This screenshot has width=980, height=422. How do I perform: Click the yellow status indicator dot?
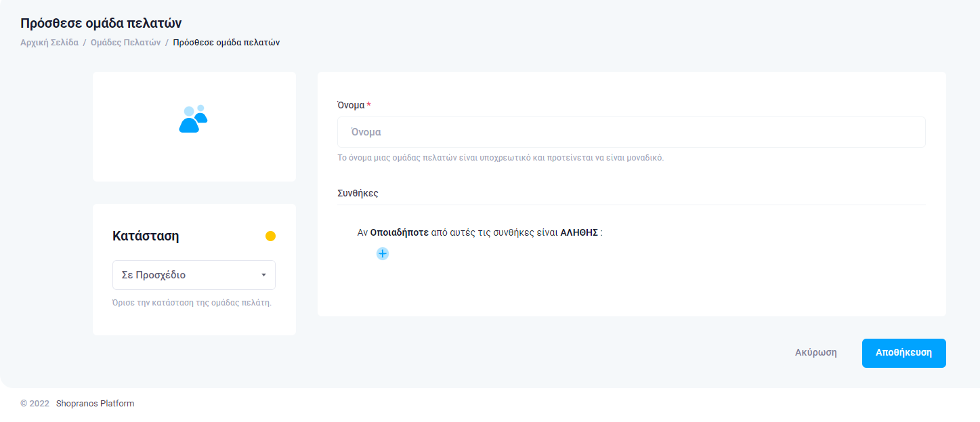[x=270, y=236]
